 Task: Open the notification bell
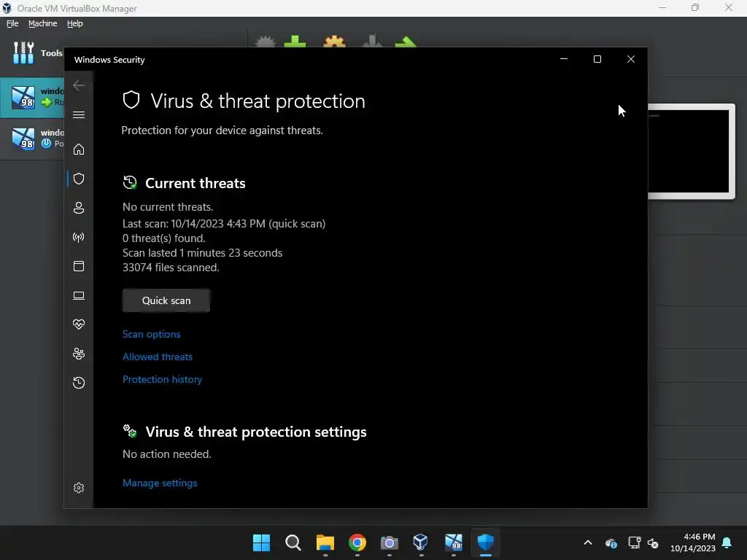coord(727,542)
